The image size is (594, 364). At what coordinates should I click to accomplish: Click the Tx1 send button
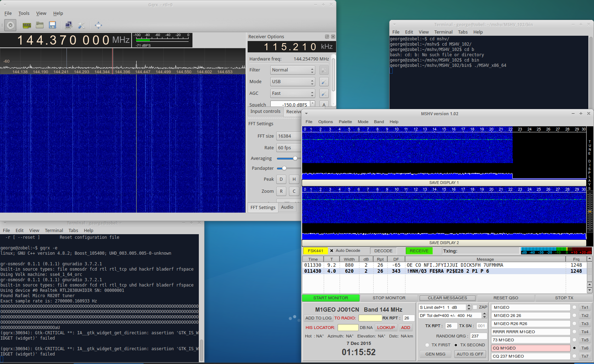coord(585,307)
